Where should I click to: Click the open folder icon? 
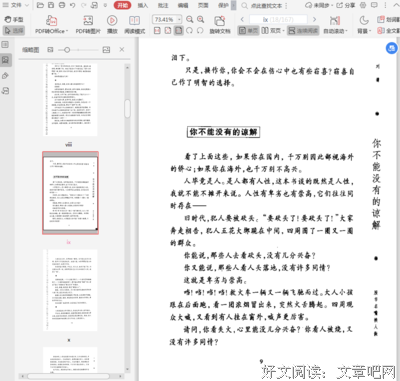point(40,5)
